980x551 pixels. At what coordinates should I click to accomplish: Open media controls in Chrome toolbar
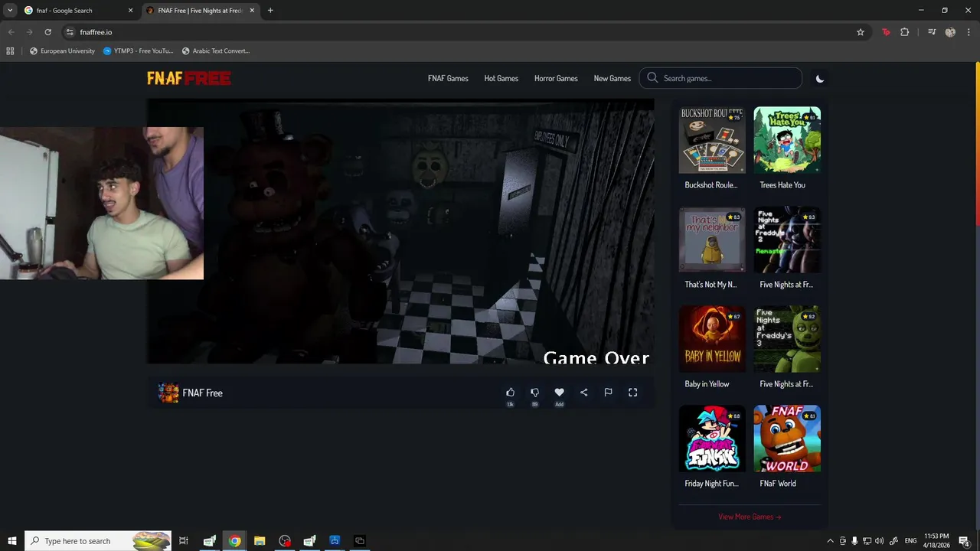pyautogui.click(x=932, y=32)
